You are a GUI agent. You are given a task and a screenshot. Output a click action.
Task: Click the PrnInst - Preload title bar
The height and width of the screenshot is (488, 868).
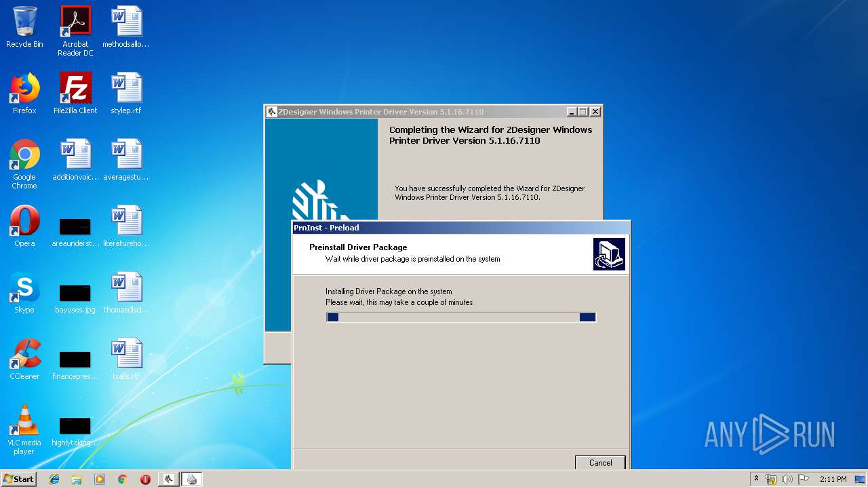[x=461, y=228]
